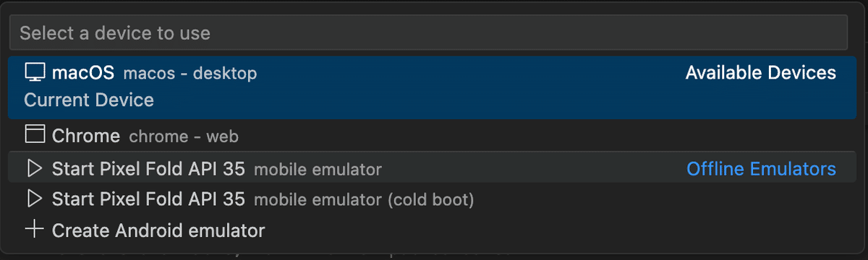Click the 'Available Devices' group label
Screen dimensions: 868x260
coord(761,73)
